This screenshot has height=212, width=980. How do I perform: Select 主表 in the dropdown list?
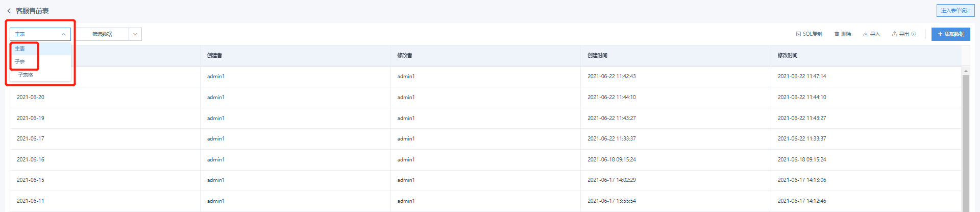coord(40,49)
